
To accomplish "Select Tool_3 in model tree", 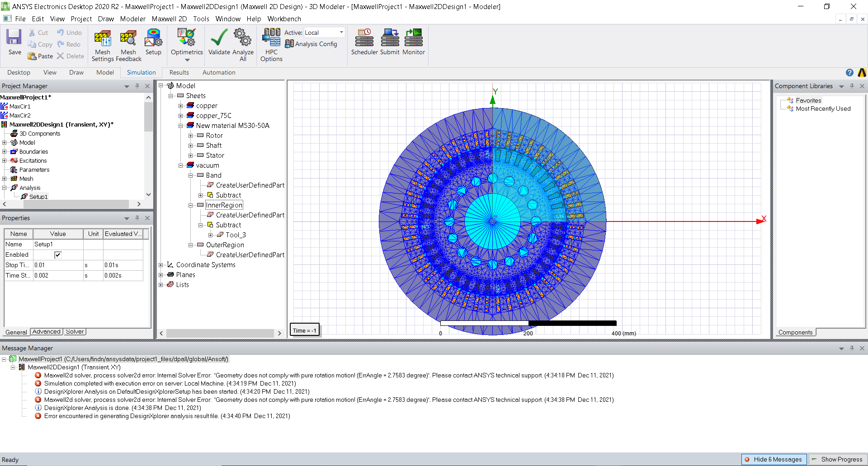I will (236, 235).
